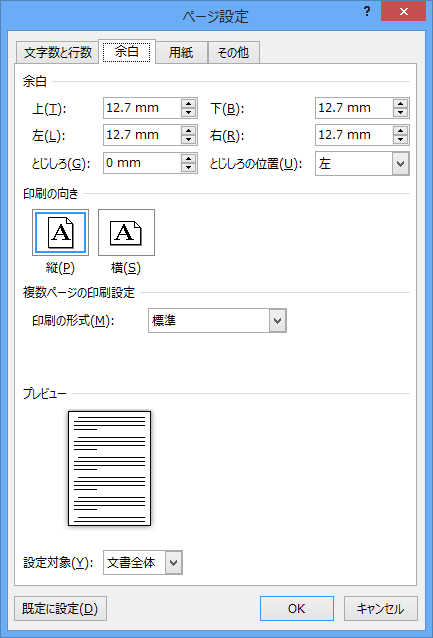Screen dimensions: 433x638
Task: Decrease the 下 bottom margin with down arrow
Action: (x=400, y=113)
